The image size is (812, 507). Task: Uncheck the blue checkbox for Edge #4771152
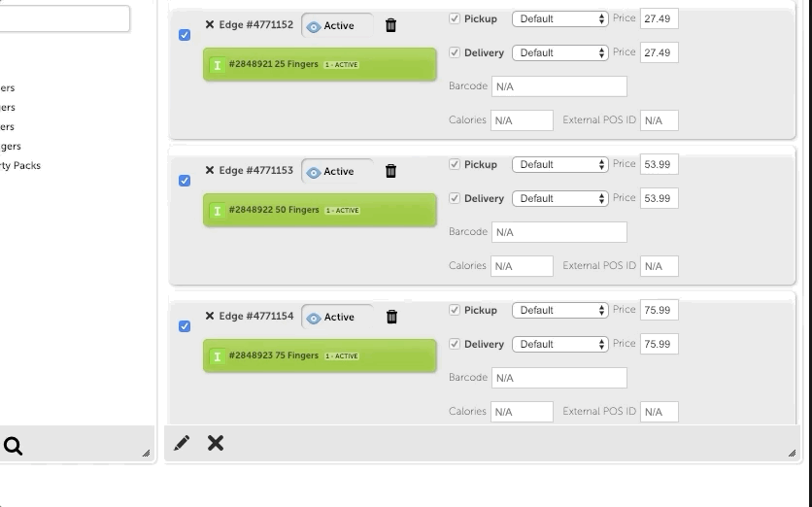point(185,35)
